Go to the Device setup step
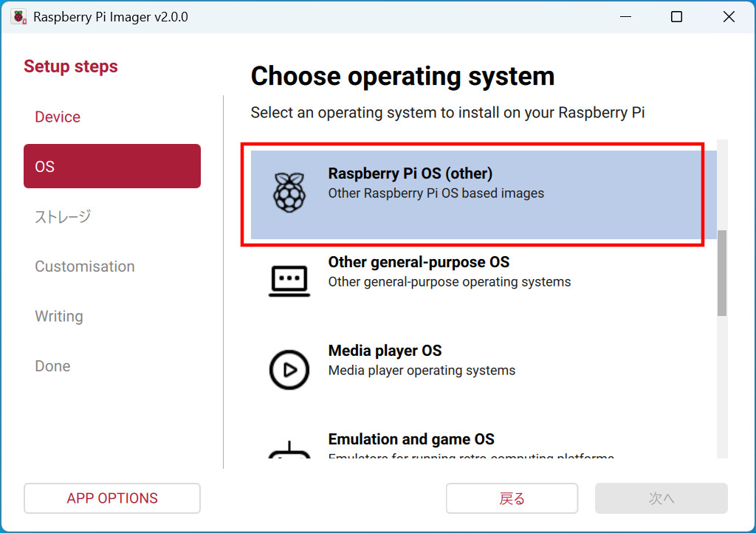Screen dimensions: 756x533 [58, 117]
